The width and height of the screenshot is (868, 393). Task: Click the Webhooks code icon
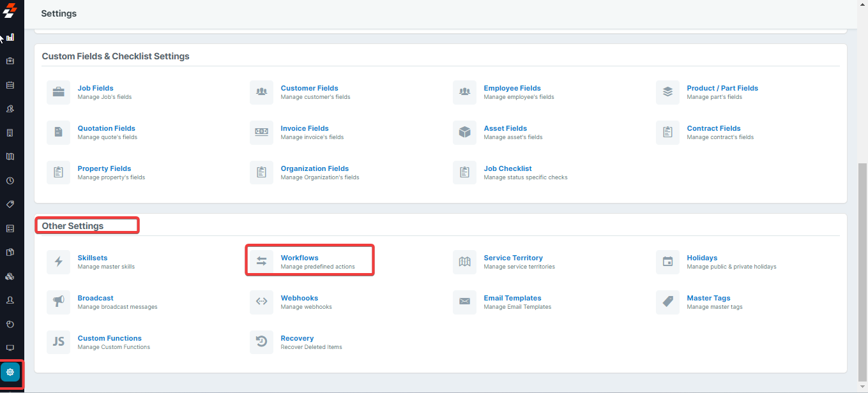coord(261,302)
